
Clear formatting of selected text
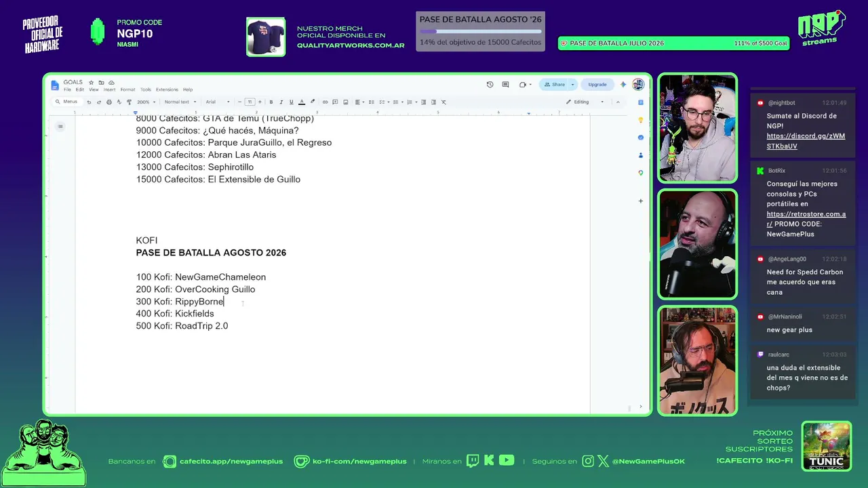click(x=443, y=102)
